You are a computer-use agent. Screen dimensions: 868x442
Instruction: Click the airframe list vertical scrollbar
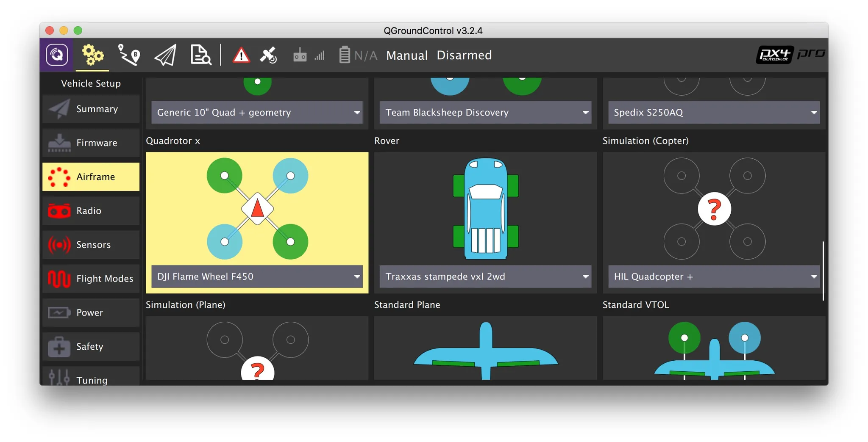[823, 271]
